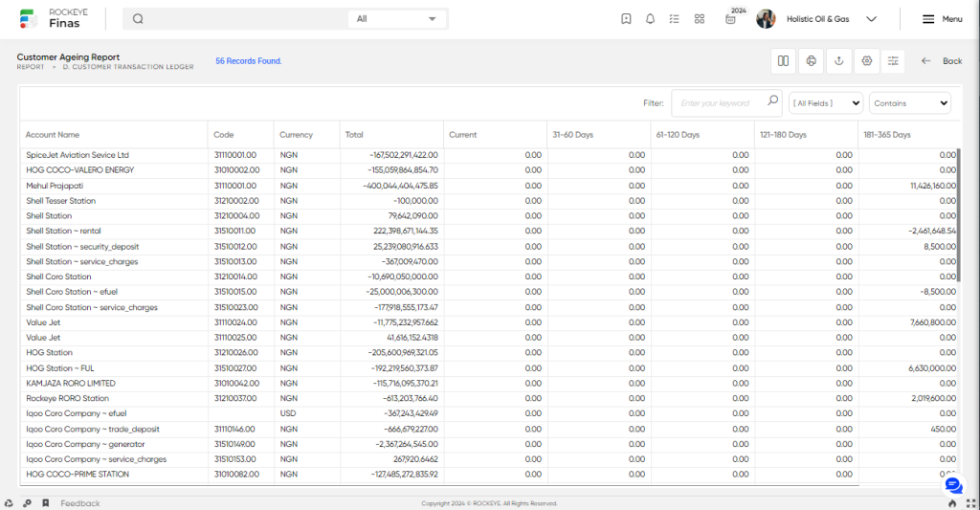Toggle the column view icon
The image size is (980, 510).
tap(783, 60)
